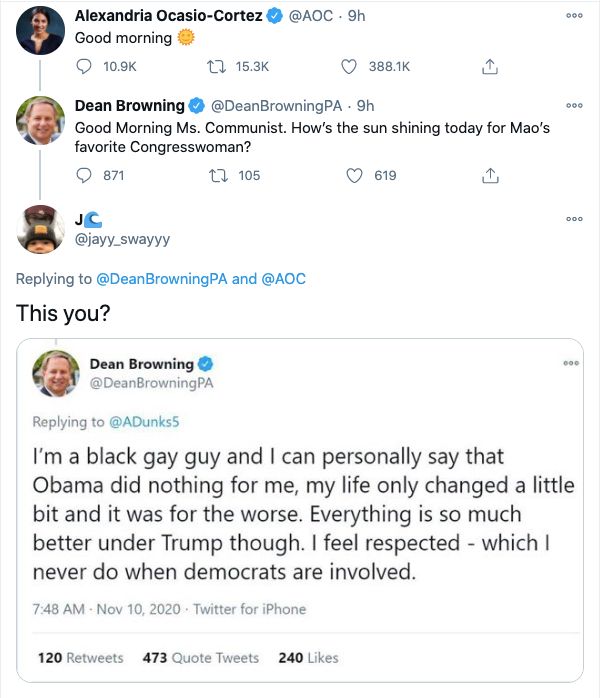This screenshot has width=601, height=698.
Task: Reply to Dean Browning's Ms. Communist tweet
Action: [x=85, y=175]
